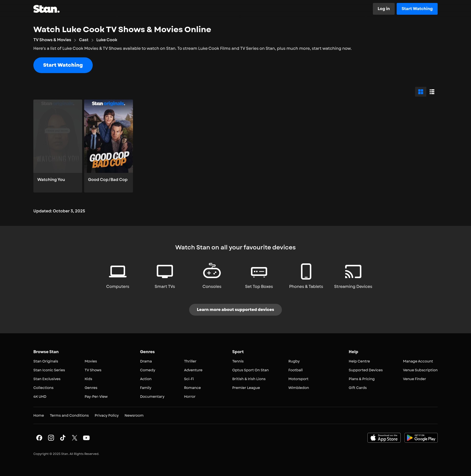Get it on Google Play badge
Viewport: 471px width, 476px height.
(x=421, y=437)
